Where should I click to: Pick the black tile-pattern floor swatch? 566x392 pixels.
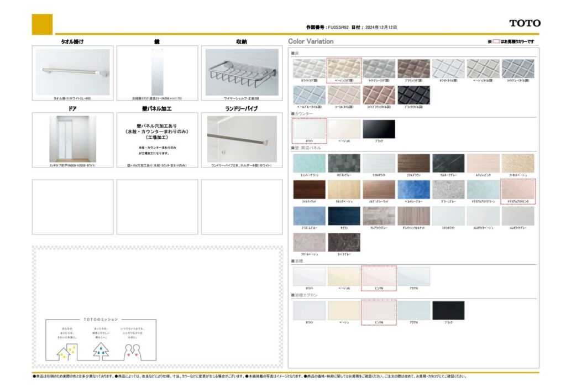(x=413, y=95)
